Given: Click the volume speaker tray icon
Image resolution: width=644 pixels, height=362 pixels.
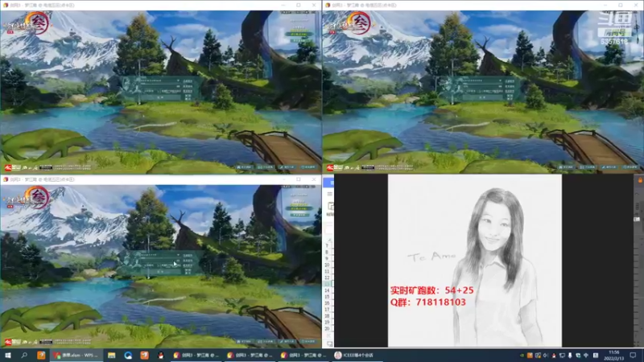Looking at the screenshot, I should 546,356.
